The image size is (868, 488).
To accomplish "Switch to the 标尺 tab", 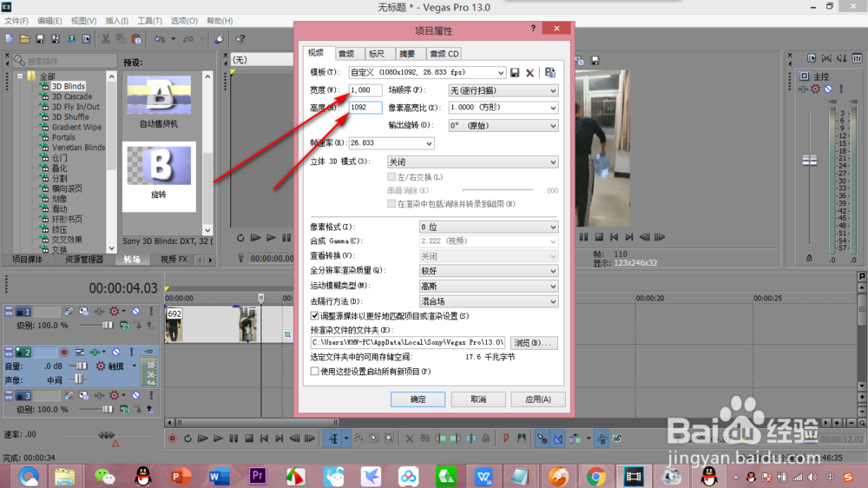I will pyautogui.click(x=377, y=54).
